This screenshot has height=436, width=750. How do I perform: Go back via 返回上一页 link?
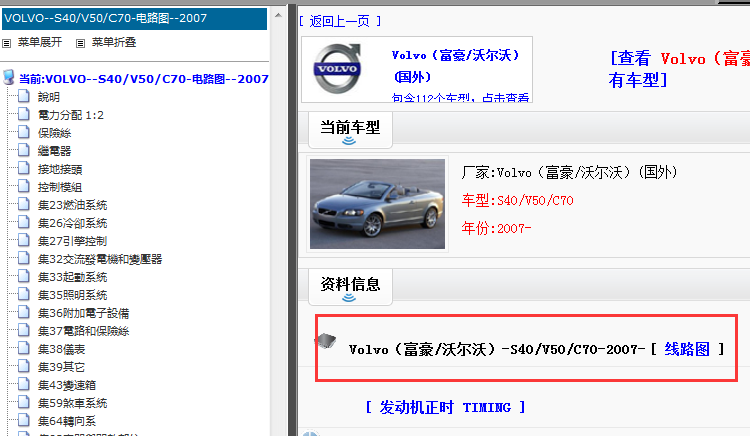tap(340, 21)
